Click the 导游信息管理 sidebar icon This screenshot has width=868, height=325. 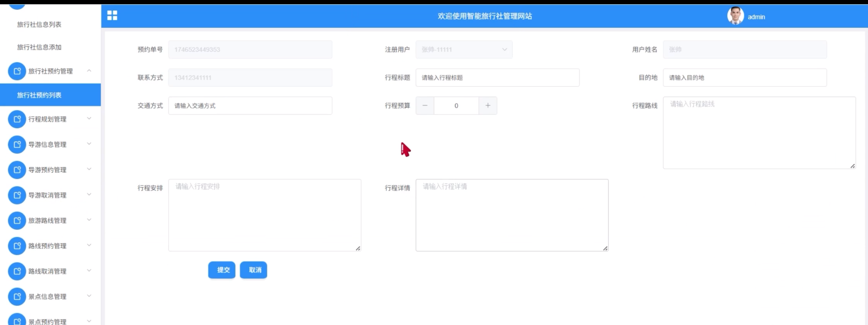(17, 144)
